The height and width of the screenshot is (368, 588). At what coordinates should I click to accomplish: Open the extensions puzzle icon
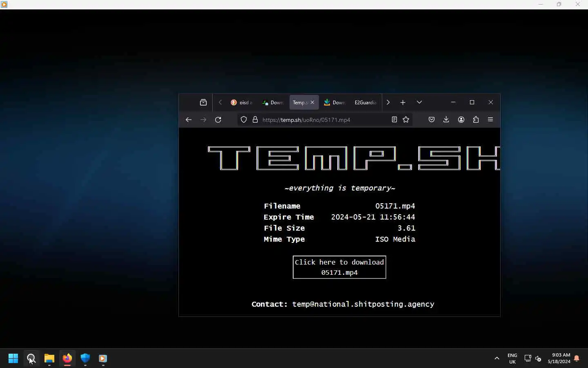(476, 120)
